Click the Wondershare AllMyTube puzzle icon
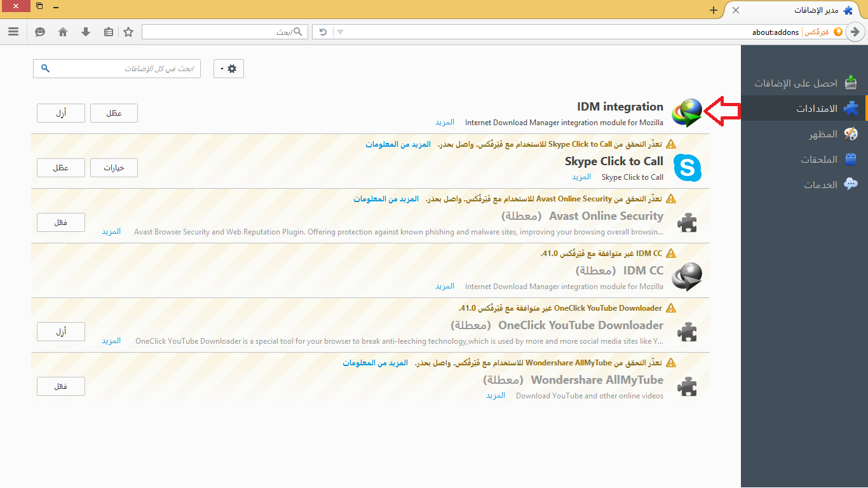The image size is (868, 488). (687, 386)
